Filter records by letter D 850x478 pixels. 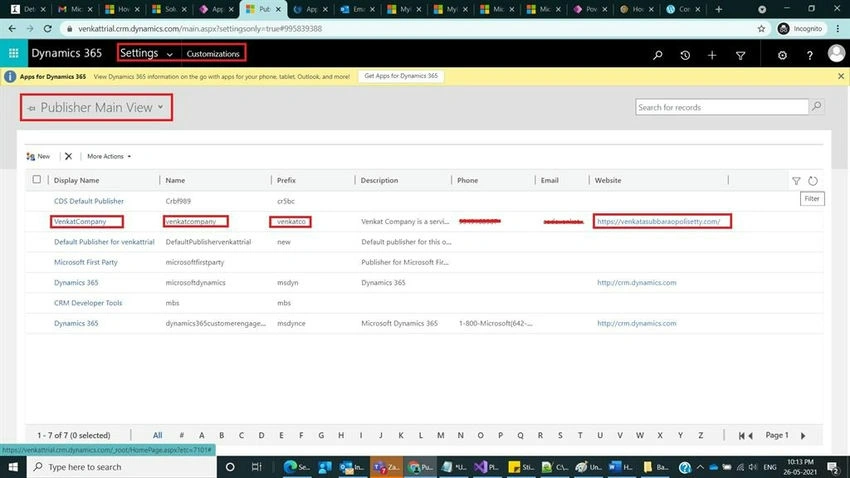(261, 435)
